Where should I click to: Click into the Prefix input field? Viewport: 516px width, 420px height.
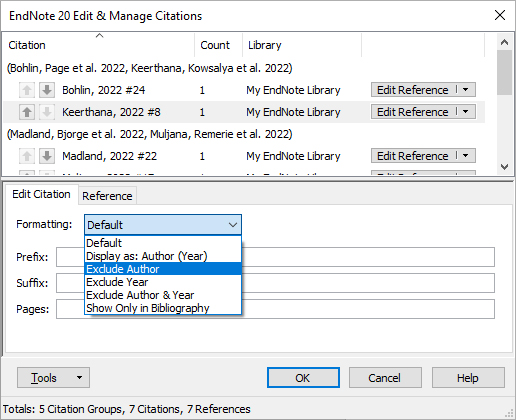click(x=275, y=257)
